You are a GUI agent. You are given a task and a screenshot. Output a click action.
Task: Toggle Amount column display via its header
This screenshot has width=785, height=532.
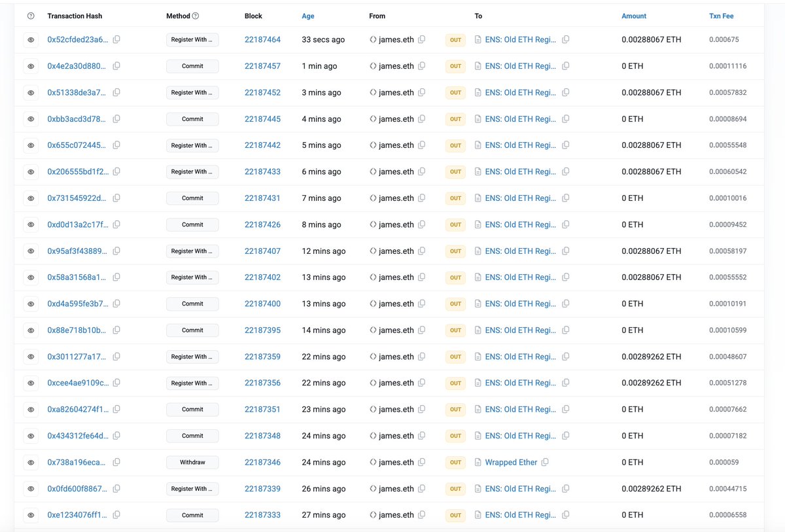[x=633, y=15]
